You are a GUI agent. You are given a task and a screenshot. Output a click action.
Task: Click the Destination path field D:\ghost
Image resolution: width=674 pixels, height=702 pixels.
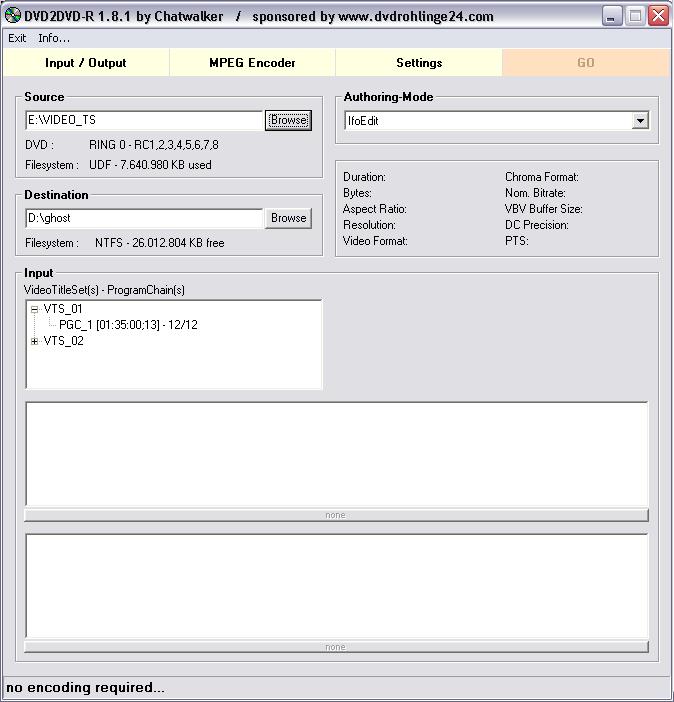coord(144,218)
